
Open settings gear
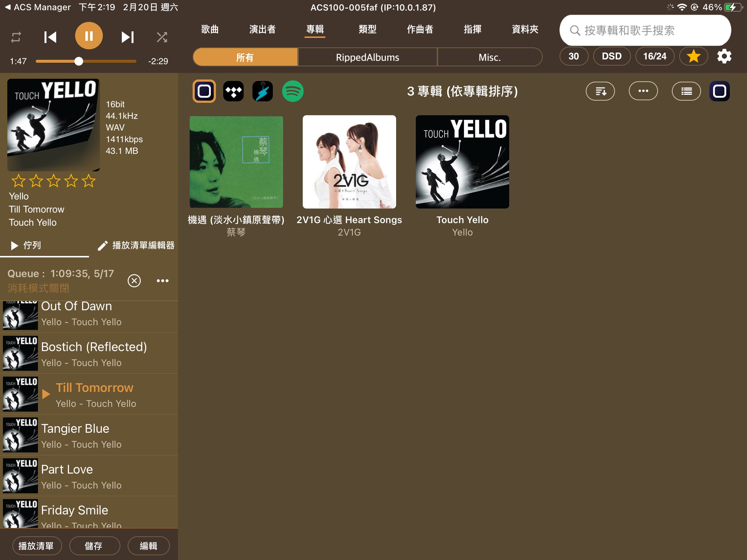724,56
